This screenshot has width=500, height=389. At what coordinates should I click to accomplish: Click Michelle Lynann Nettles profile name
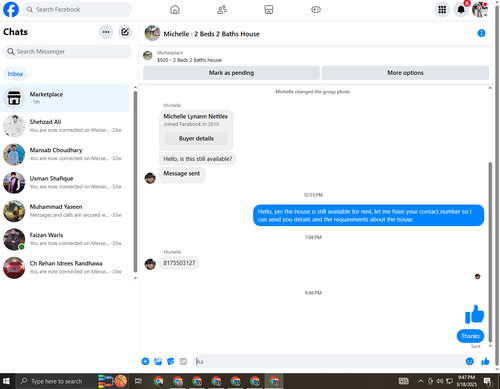pyautogui.click(x=195, y=116)
